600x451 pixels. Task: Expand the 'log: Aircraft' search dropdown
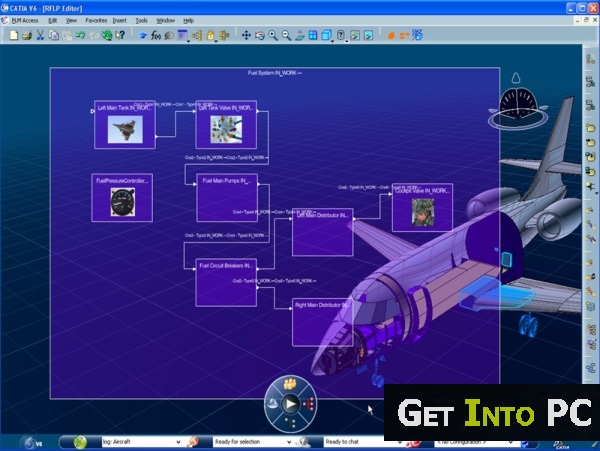click(178, 442)
